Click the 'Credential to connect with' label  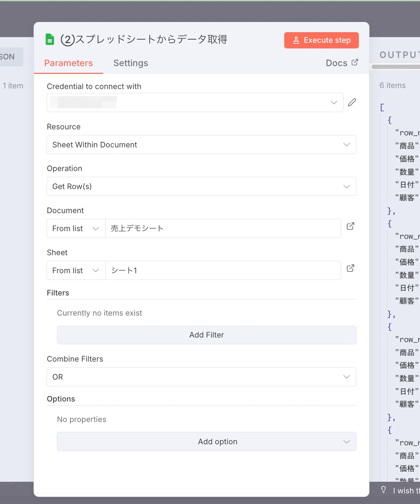click(94, 87)
